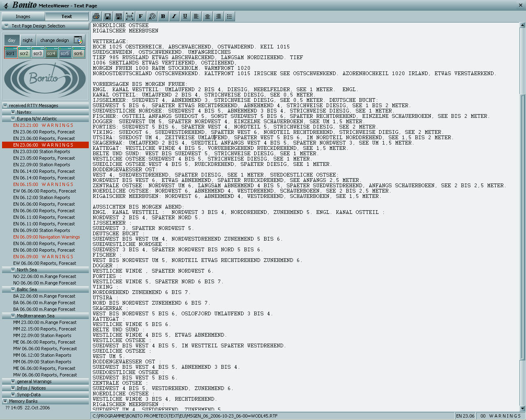
Task: Open the font selection (F) tool
Action: tap(141, 16)
